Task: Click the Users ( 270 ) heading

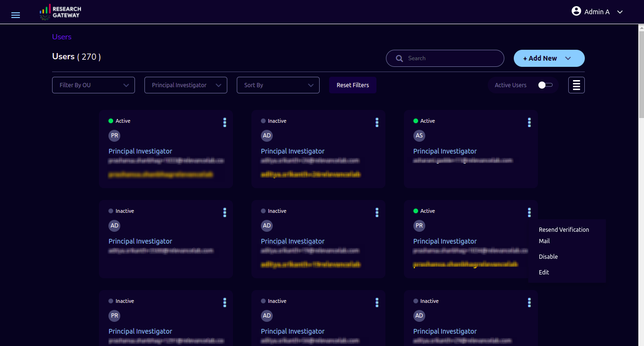Action: (76, 56)
